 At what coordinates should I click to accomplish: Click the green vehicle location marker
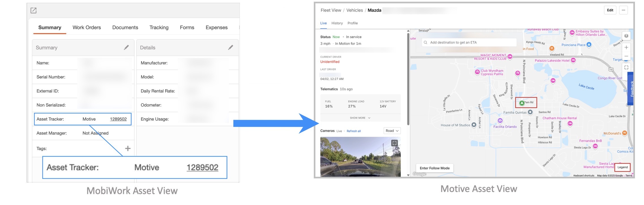tap(522, 103)
